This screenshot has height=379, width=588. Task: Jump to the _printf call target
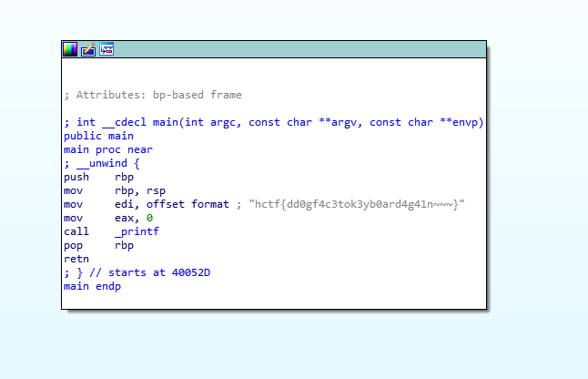tap(136, 231)
